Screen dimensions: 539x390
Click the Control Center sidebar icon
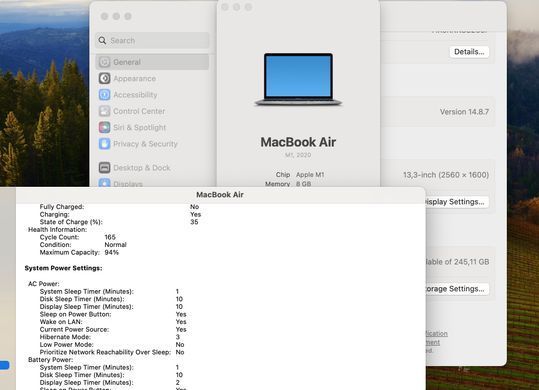(x=104, y=111)
